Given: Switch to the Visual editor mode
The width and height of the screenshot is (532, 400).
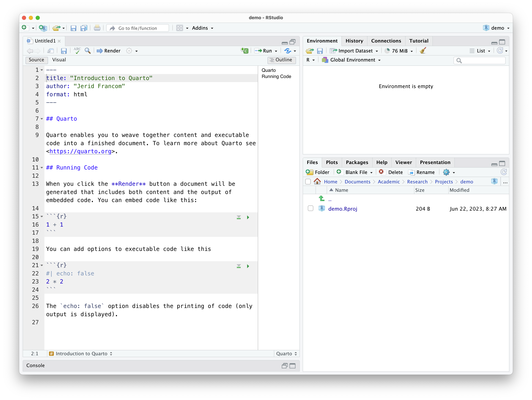Looking at the screenshot, I should (x=59, y=60).
